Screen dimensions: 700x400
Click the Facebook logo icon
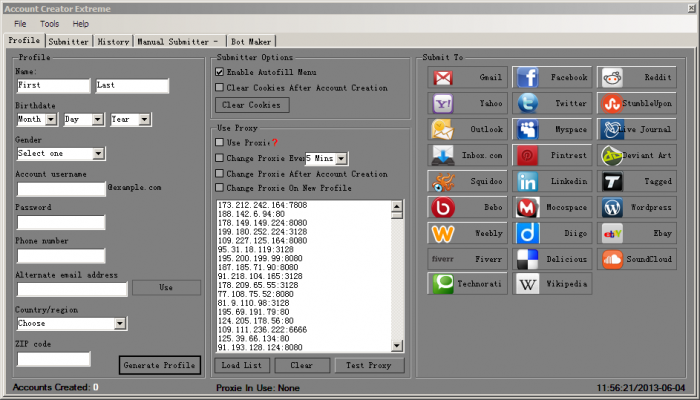(528, 78)
